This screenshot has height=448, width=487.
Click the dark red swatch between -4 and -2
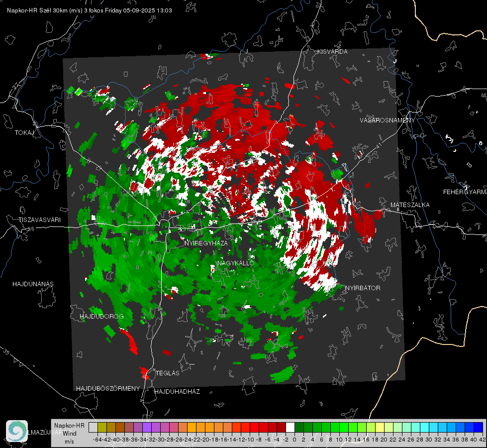pos(281,428)
